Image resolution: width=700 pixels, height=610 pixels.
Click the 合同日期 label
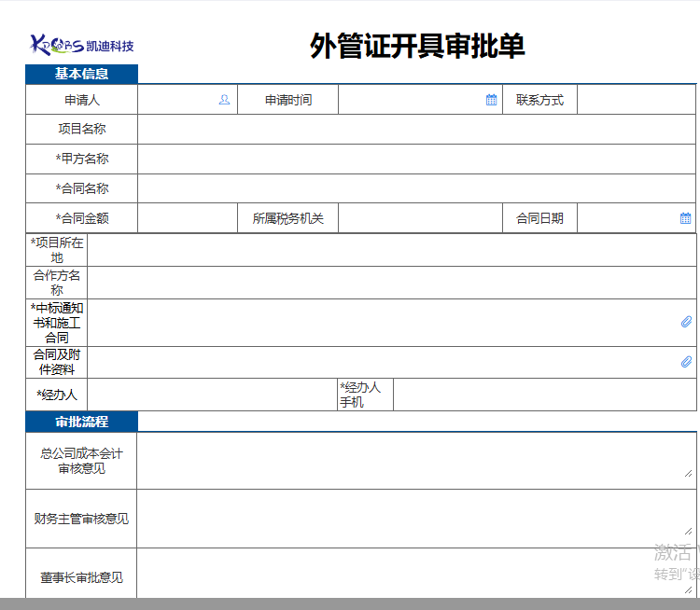[539, 218]
